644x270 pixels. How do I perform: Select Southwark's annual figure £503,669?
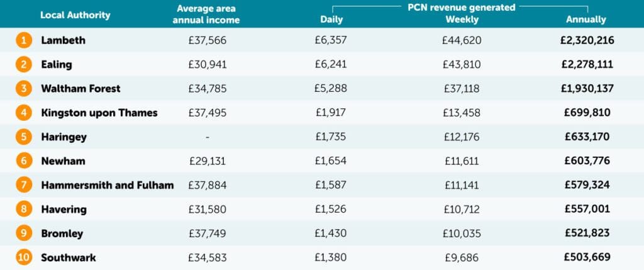(587, 257)
